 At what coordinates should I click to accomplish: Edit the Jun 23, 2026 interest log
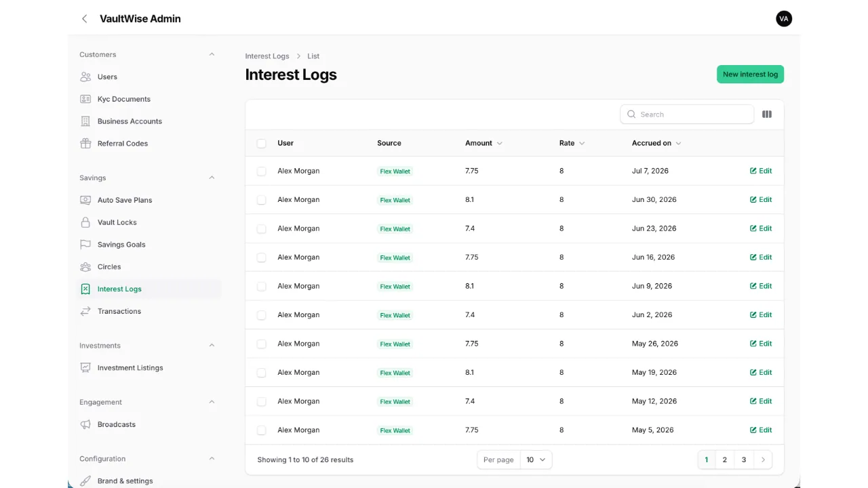click(761, 228)
